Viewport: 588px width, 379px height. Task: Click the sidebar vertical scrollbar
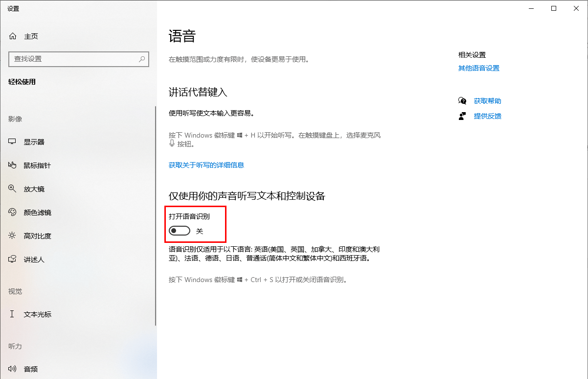(156, 215)
